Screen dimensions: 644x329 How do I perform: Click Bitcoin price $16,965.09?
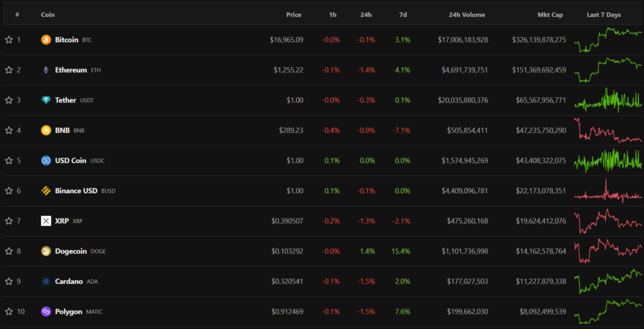[x=287, y=40]
